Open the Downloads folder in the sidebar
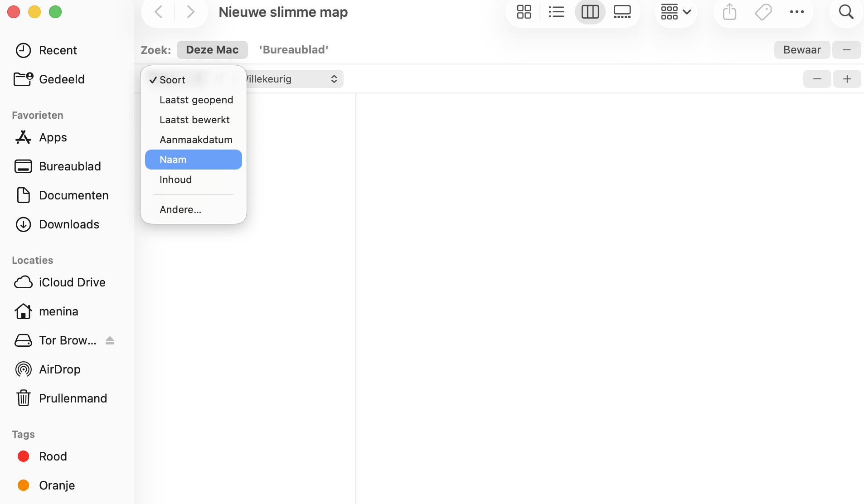The height and width of the screenshot is (504, 864). pyautogui.click(x=69, y=224)
